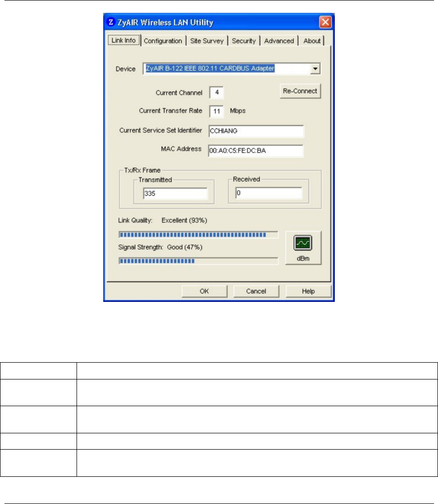Click the 'MAC Address' label

click(x=181, y=149)
